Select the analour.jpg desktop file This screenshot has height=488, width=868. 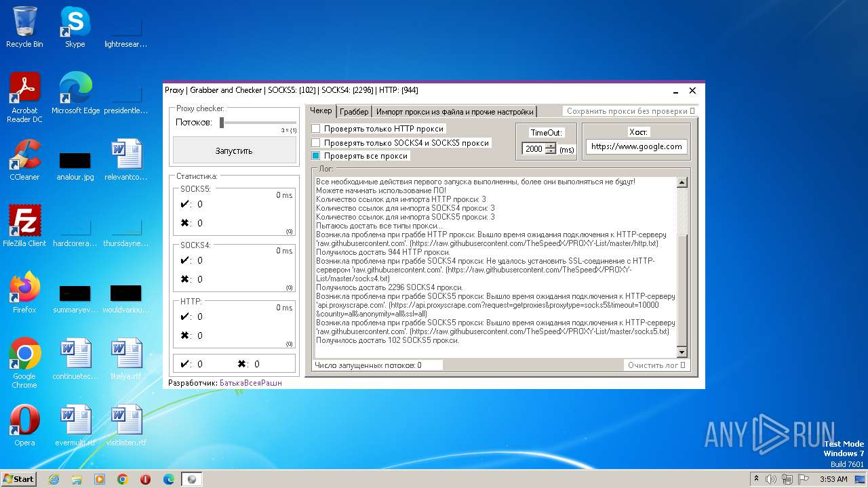pyautogui.click(x=75, y=167)
